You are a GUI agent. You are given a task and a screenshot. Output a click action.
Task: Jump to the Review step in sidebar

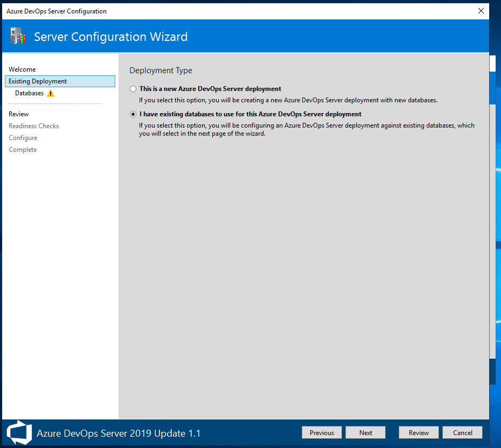click(18, 114)
